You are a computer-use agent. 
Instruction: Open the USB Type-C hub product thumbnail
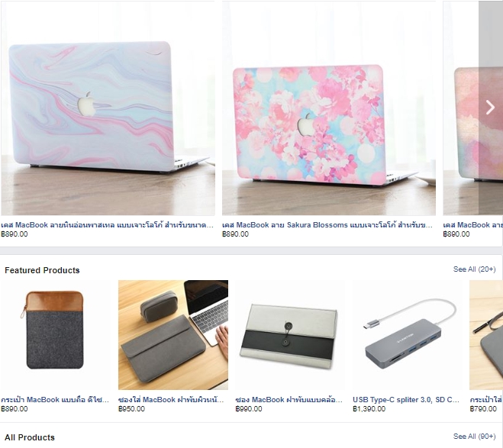pyautogui.click(x=408, y=335)
